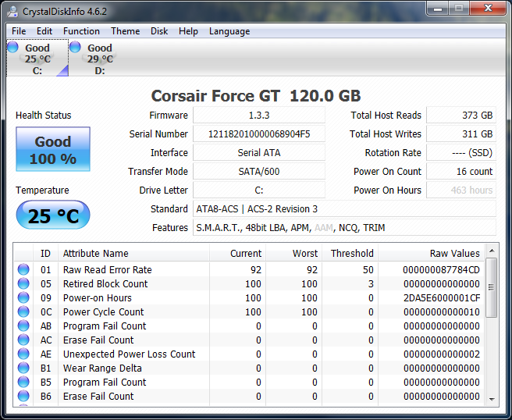Select the Raw Read Error Rate row

click(249, 269)
